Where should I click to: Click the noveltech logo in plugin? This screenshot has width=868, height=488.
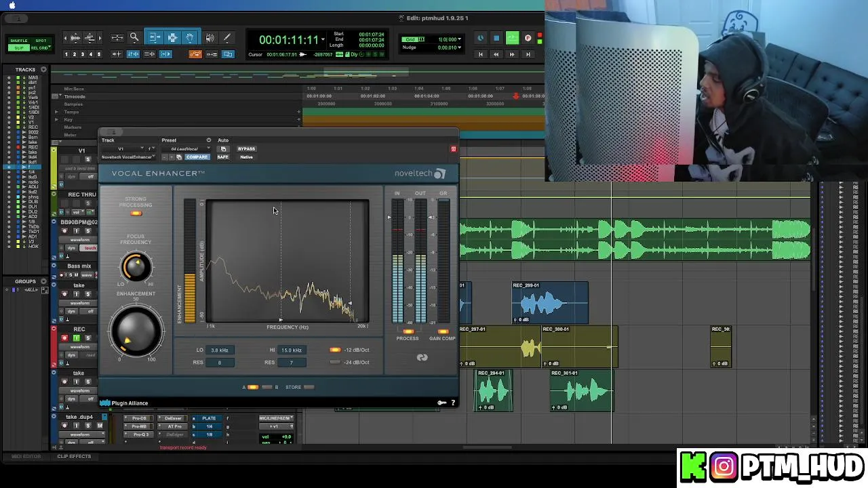coord(420,174)
